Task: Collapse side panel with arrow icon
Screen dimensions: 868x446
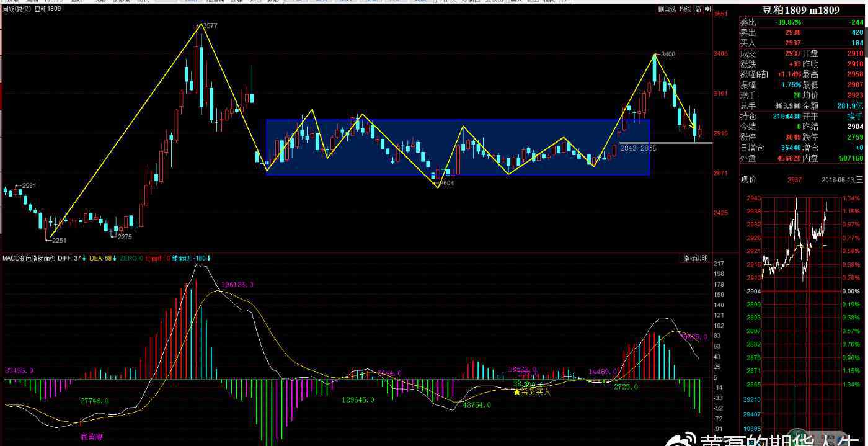Action: (x=707, y=9)
